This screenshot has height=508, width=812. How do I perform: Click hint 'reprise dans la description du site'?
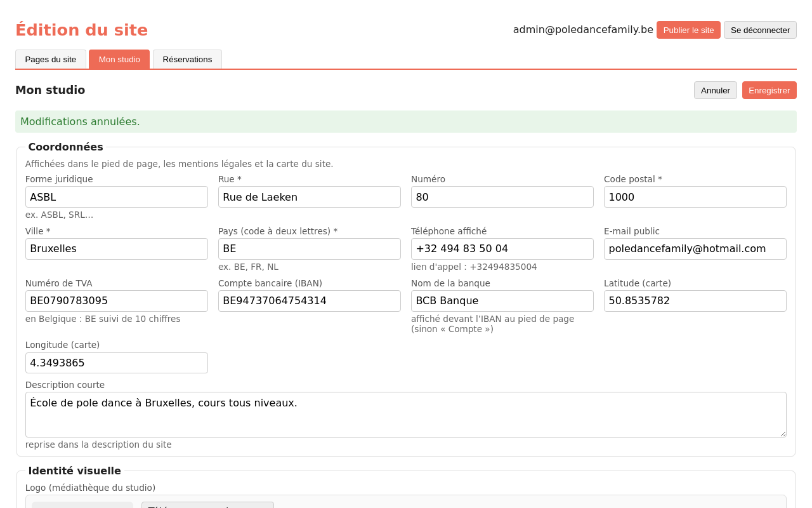click(98, 444)
